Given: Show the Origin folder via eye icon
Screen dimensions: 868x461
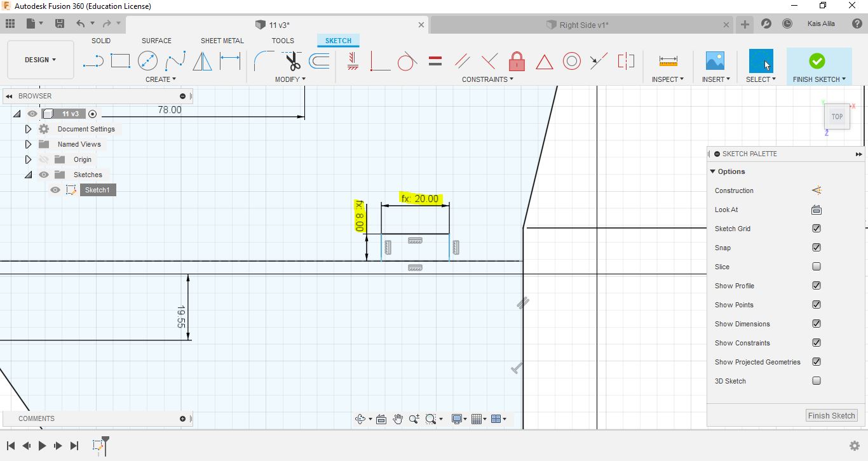Looking at the screenshot, I should 44,159.
